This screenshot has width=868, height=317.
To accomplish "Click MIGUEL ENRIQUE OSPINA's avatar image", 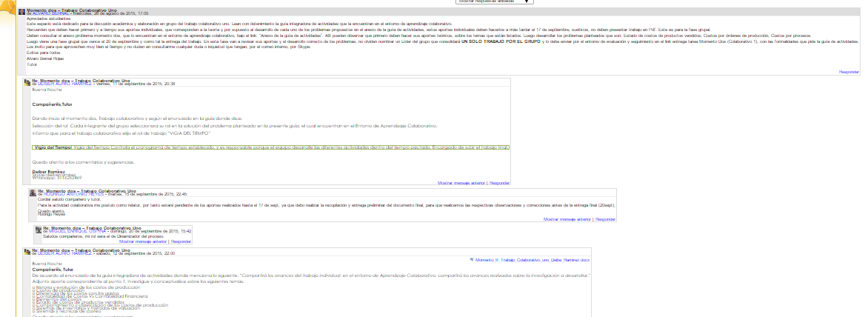I will click(x=39, y=229).
